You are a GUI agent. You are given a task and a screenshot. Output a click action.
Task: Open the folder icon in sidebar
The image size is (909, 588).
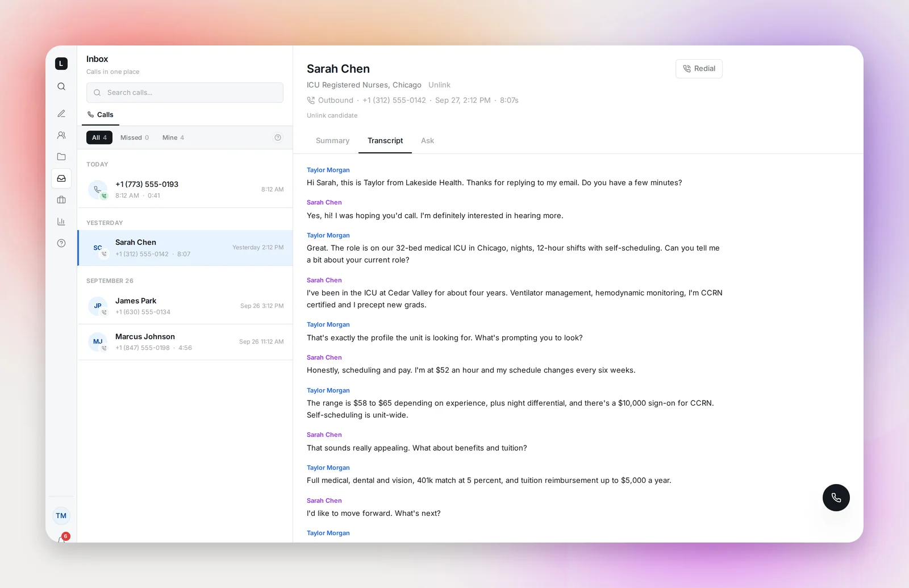[x=61, y=157]
